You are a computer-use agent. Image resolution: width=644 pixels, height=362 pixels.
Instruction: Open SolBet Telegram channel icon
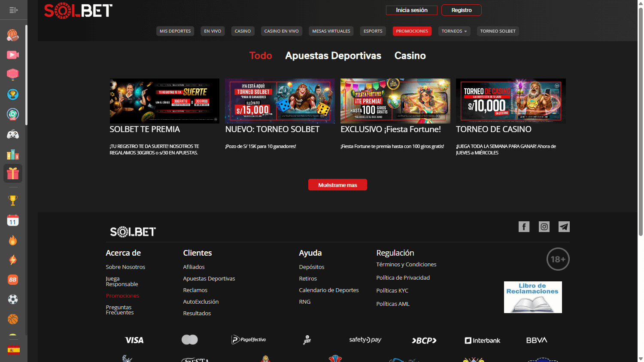[564, 226]
